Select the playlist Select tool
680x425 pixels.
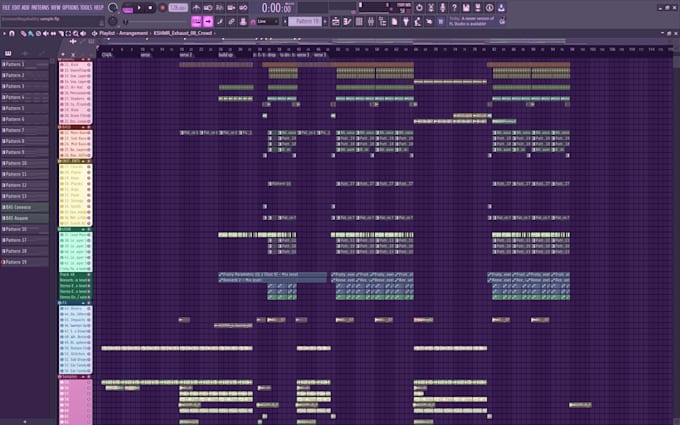pos(68,33)
